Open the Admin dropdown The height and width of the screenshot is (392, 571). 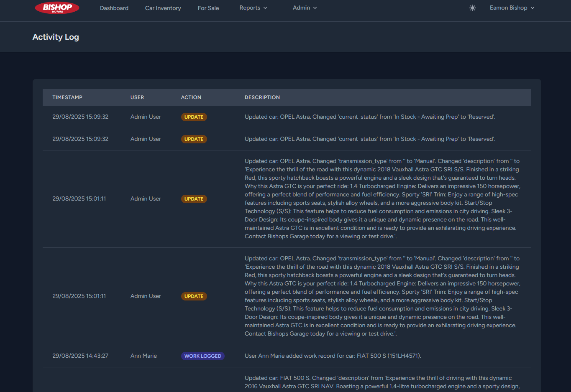(305, 8)
